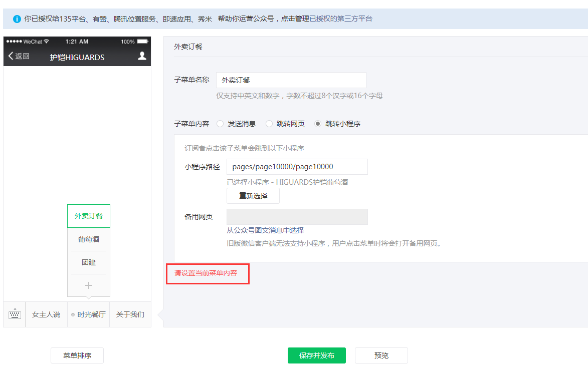The height and width of the screenshot is (370, 588).
Task: Click the 外卖订餐 panel heading
Action: click(188, 47)
